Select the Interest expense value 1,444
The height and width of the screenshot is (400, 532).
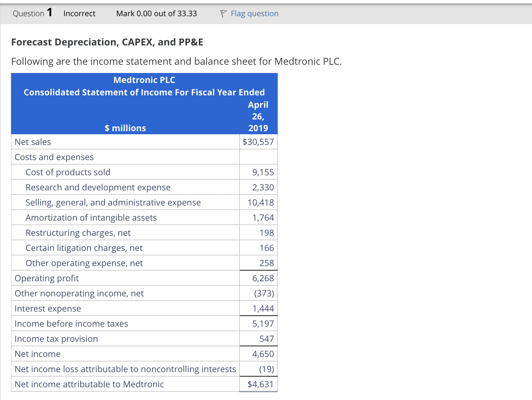(263, 308)
